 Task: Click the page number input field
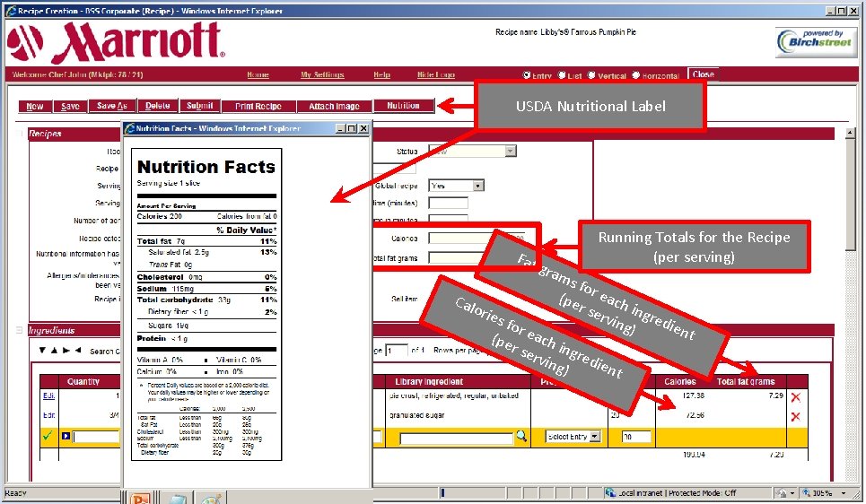tap(396, 351)
